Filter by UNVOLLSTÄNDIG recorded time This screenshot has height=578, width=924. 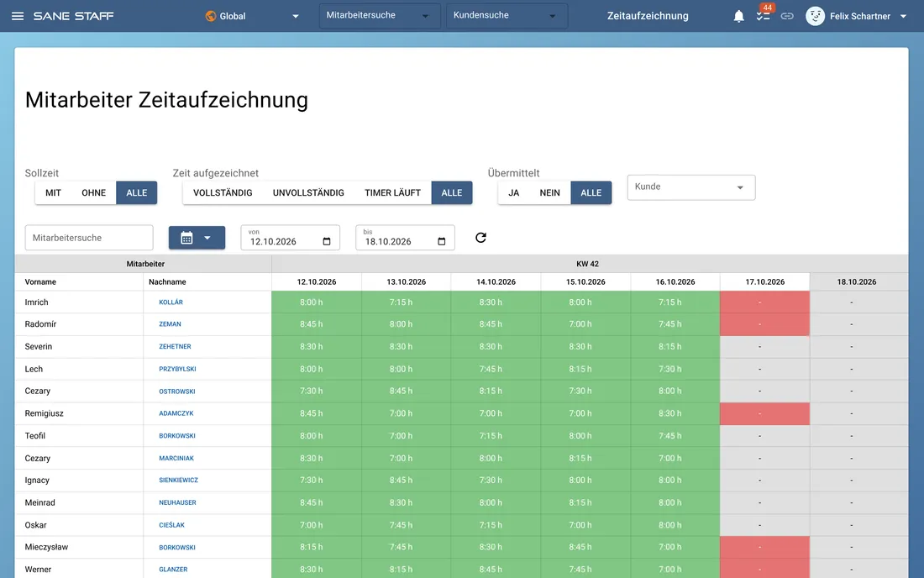[x=308, y=192]
